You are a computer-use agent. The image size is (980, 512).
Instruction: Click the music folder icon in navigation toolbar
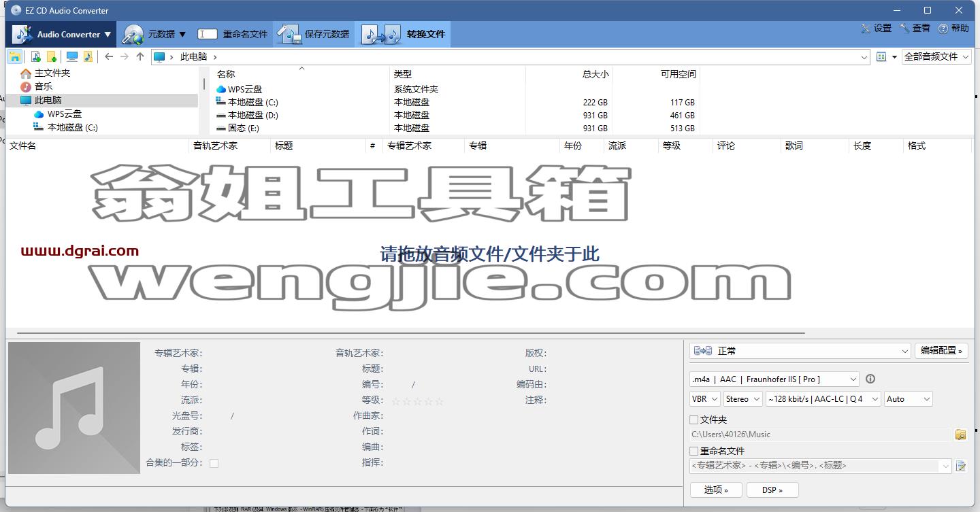(x=87, y=57)
